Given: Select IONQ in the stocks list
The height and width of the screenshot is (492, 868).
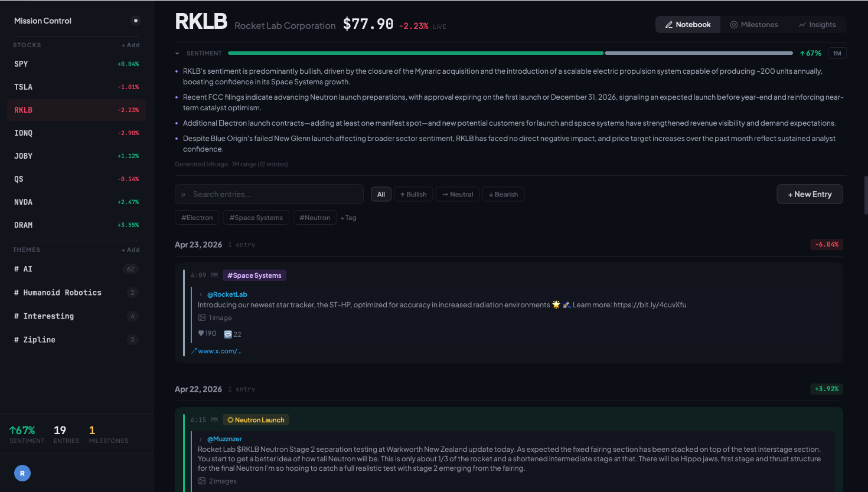Looking at the screenshot, I should tap(76, 133).
